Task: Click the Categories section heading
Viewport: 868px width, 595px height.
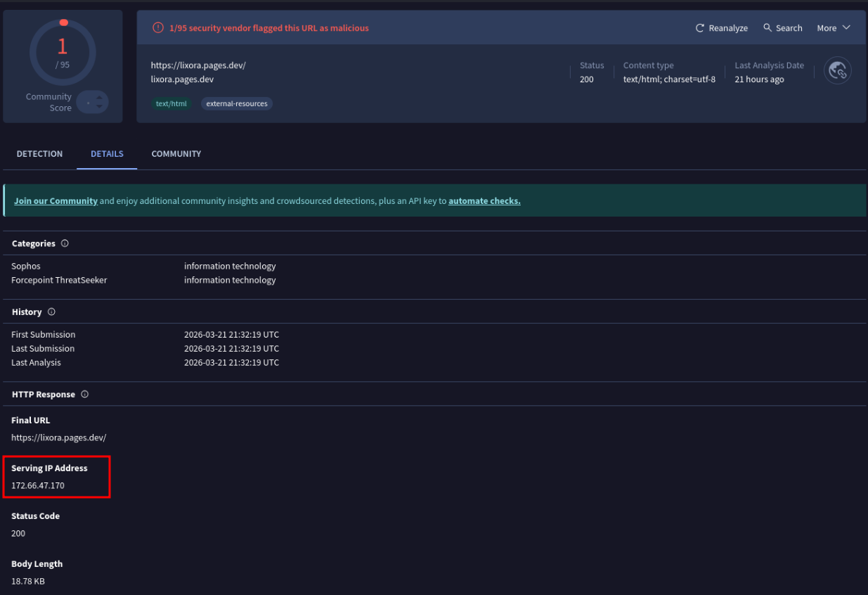Action: tap(34, 243)
